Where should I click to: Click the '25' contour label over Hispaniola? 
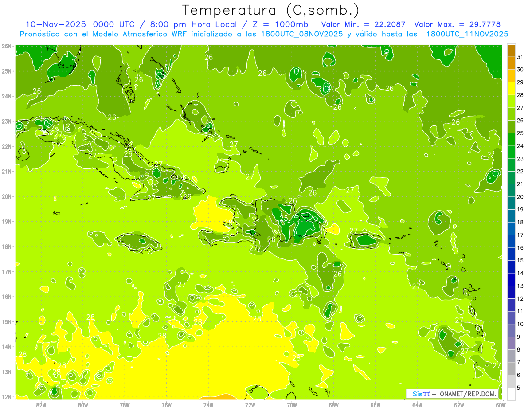tap(284, 218)
